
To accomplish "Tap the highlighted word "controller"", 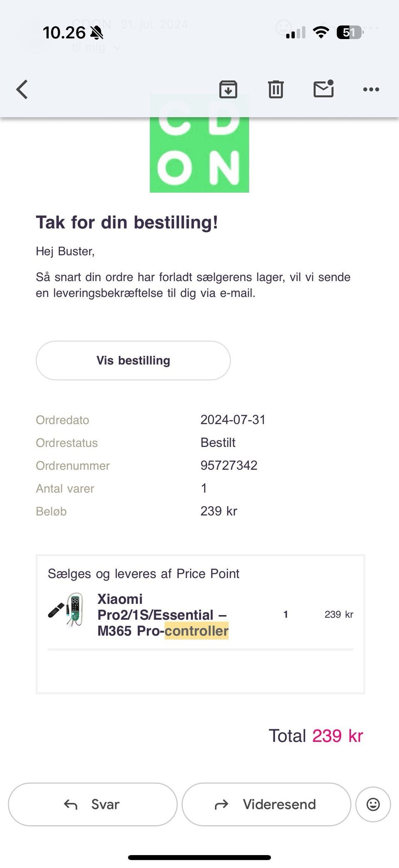I will pyautogui.click(x=197, y=631).
